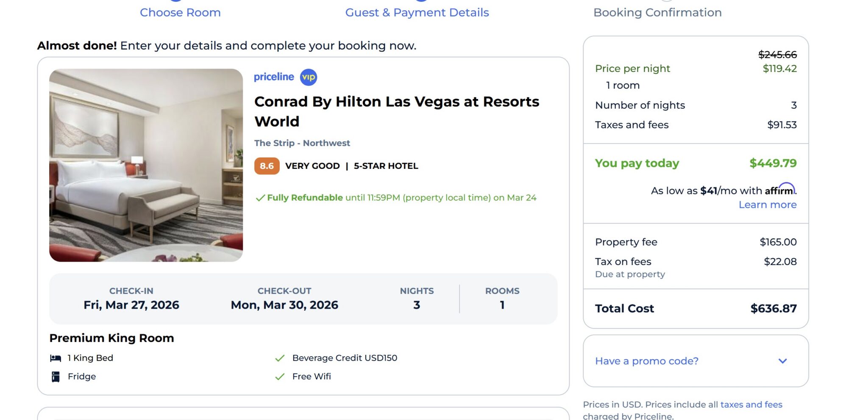This screenshot has height=420, width=868.
Task: Select the Guest & Payment Details step
Action: point(417,12)
